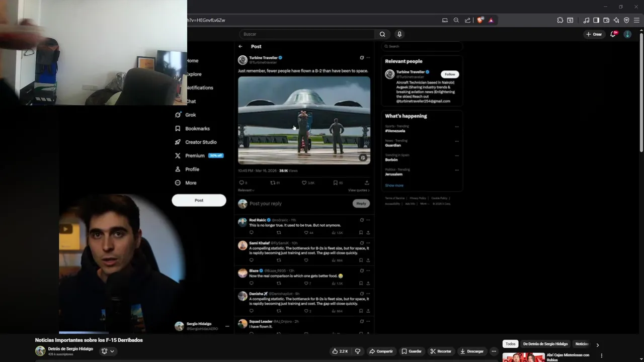Viewport: 644px width, 362px height.
Task: Click the Recortar clip button
Action: pos(441,351)
